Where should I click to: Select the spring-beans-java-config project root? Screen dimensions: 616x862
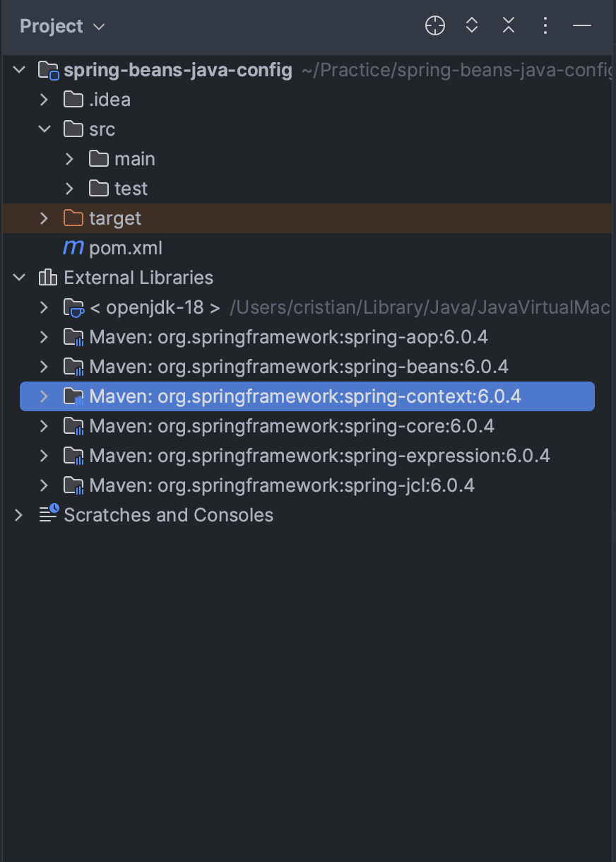(x=177, y=70)
